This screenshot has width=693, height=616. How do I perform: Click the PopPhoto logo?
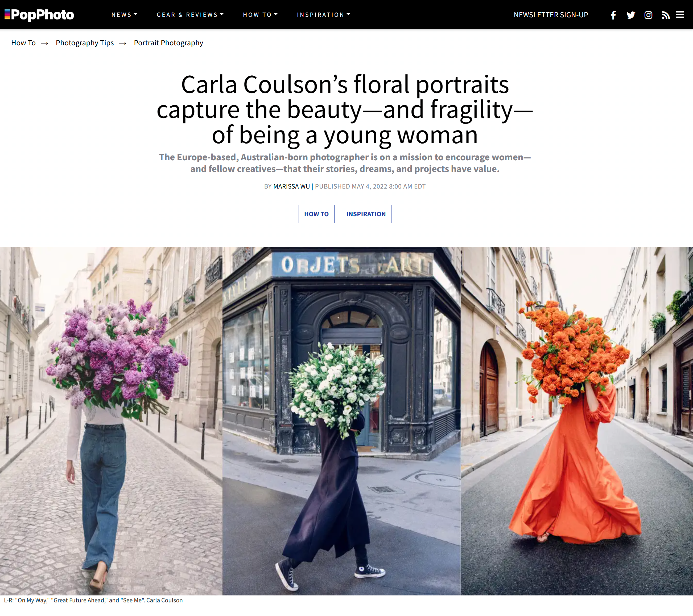tap(39, 15)
